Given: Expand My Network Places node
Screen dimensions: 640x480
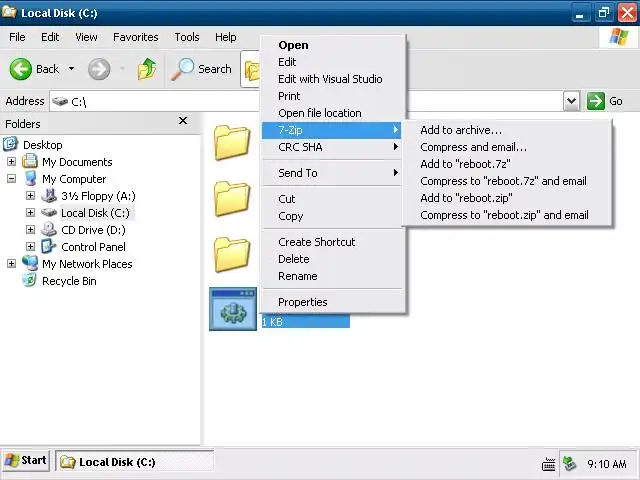Looking at the screenshot, I should [11, 264].
